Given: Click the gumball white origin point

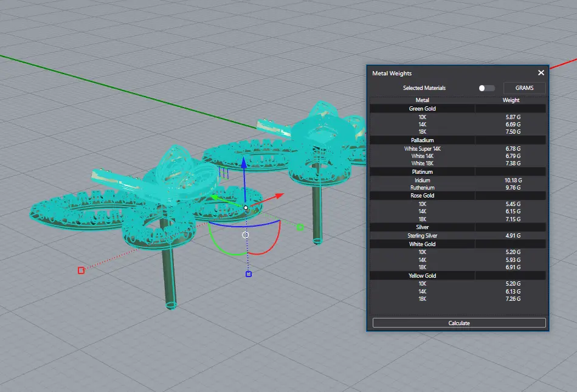Looking at the screenshot, I should pyautogui.click(x=246, y=208).
